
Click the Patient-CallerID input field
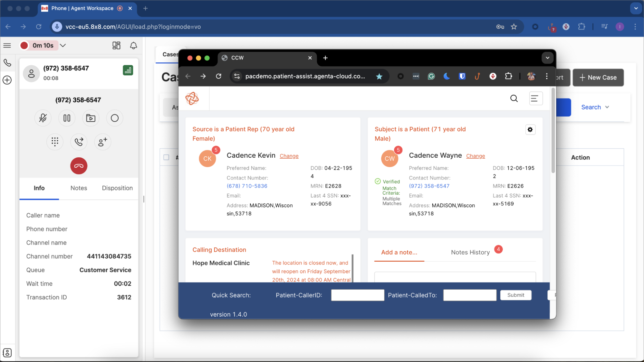click(x=358, y=295)
